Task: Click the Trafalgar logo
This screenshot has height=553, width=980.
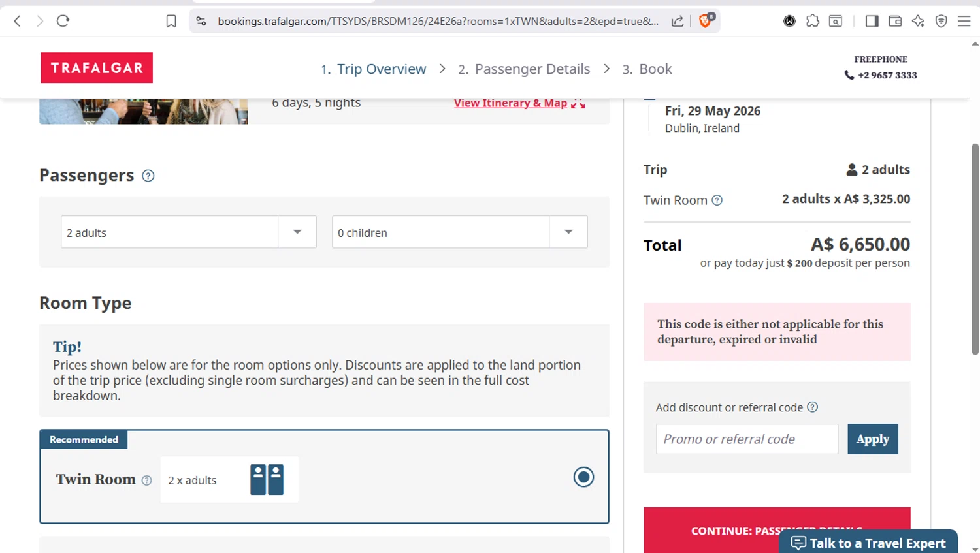Action: pyautogui.click(x=97, y=67)
